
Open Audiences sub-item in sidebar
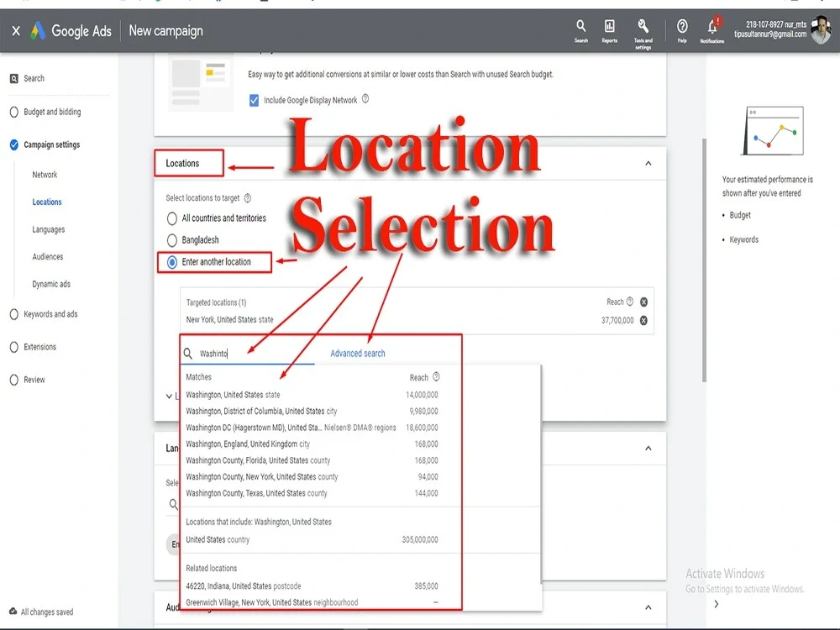coord(48,256)
